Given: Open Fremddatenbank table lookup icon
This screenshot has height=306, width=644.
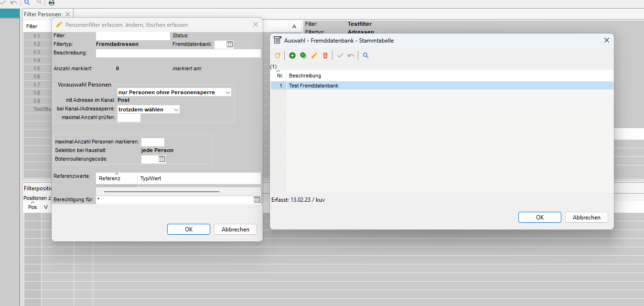Looking at the screenshot, I should click(230, 44).
